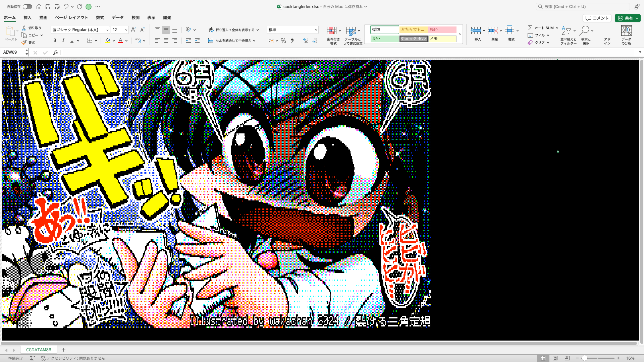The image size is (644, 362).
Task: Toggle Bold formatting
Action: (x=55, y=41)
